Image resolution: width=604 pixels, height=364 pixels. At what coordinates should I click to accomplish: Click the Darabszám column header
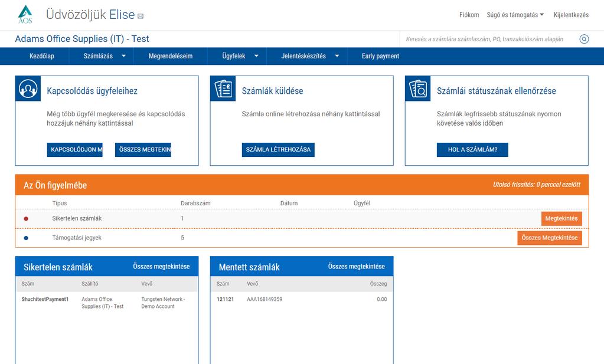[x=195, y=203]
